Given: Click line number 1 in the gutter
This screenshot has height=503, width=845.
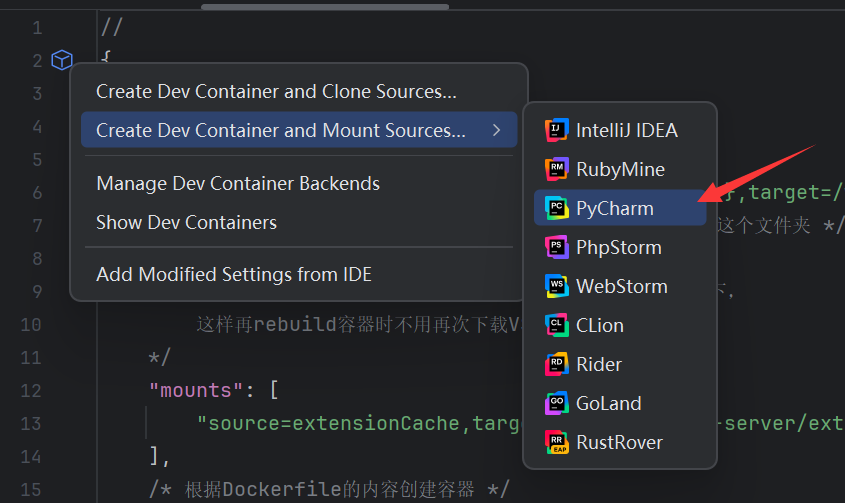Looking at the screenshot, I should pyautogui.click(x=37, y=27).
